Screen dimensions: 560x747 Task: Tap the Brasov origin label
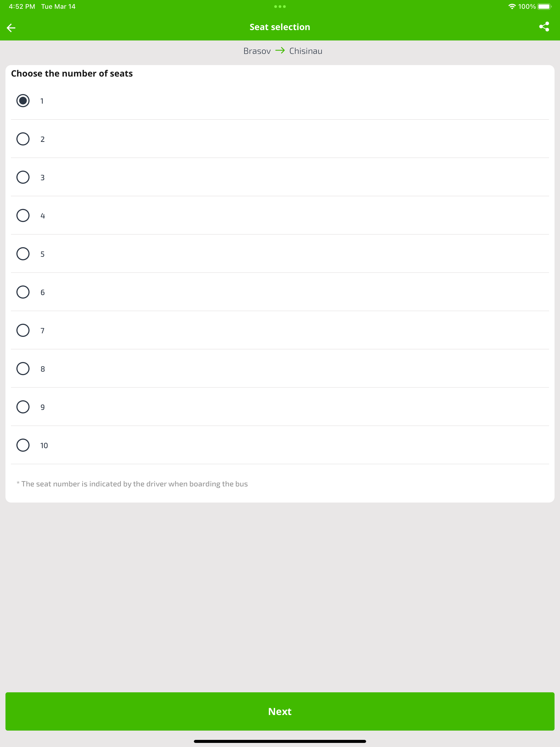tap(257, 51)
